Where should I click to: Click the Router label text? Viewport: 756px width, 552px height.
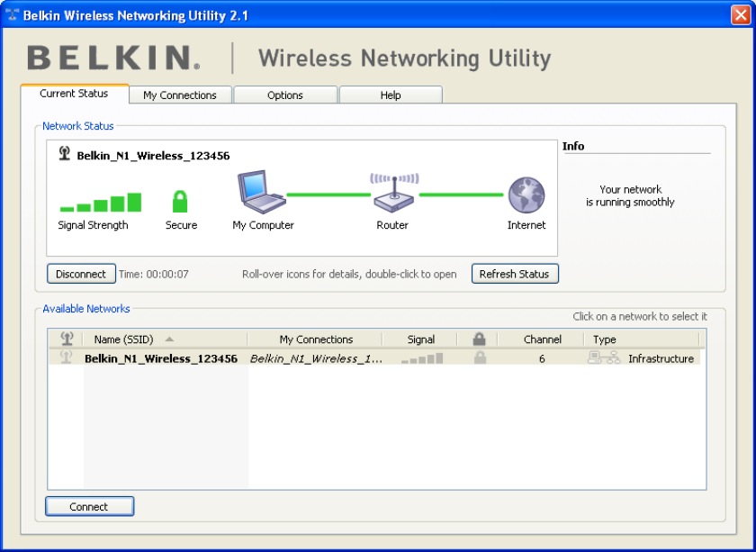pos(392,225)
